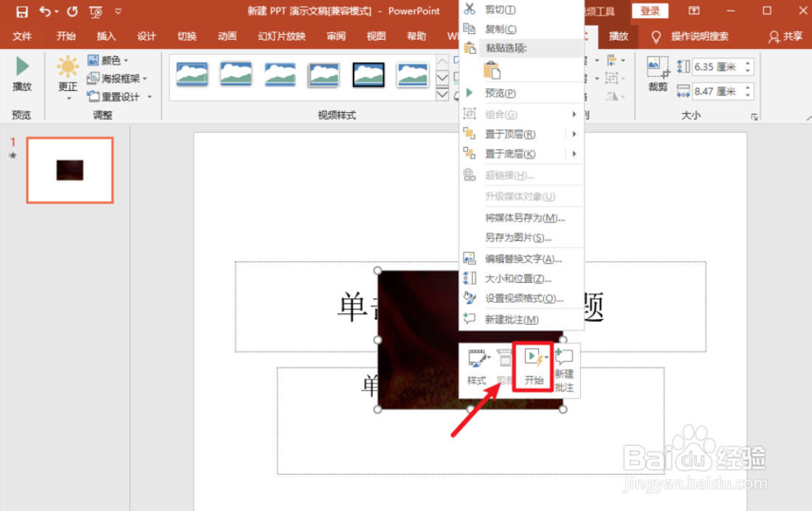
Task: Switch to the 设计 ribbon tab
Action: pyautogui.click(x=147, y=36)
